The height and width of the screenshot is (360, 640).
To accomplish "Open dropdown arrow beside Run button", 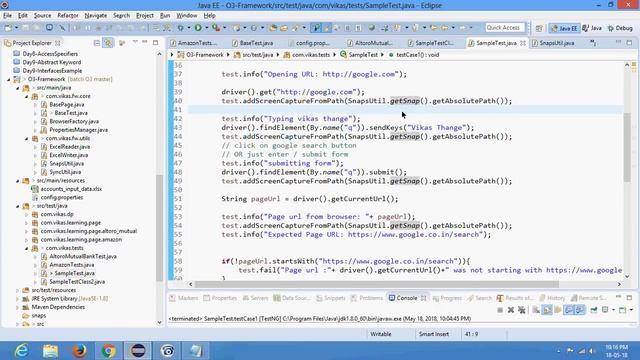I will point(207,28).
